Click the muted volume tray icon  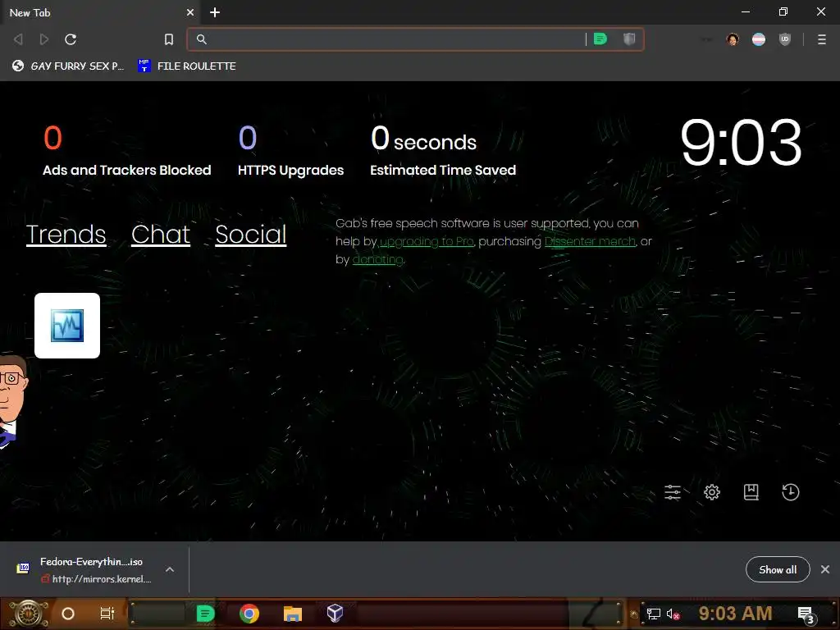[673, 614]
